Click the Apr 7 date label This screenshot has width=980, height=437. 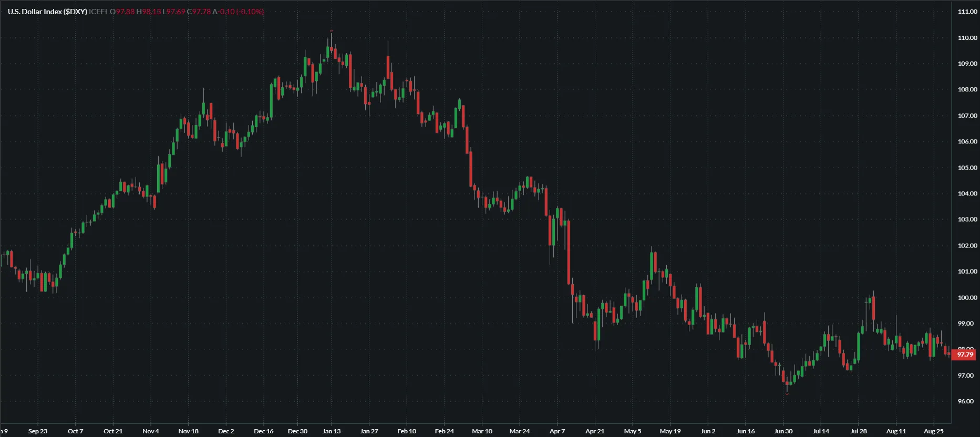(557, 431)
